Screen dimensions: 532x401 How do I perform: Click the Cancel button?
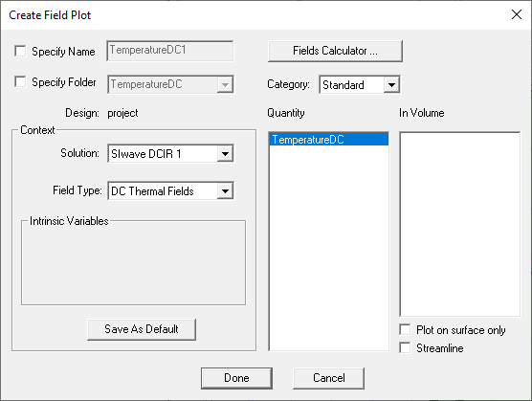[329, 378]
